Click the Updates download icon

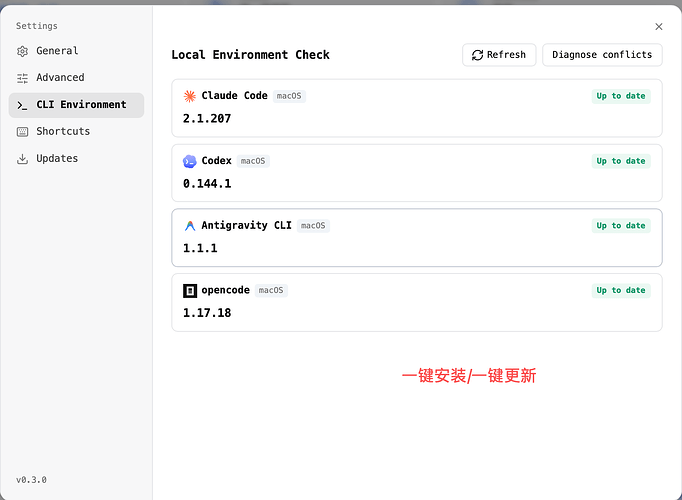pos(22,159)
